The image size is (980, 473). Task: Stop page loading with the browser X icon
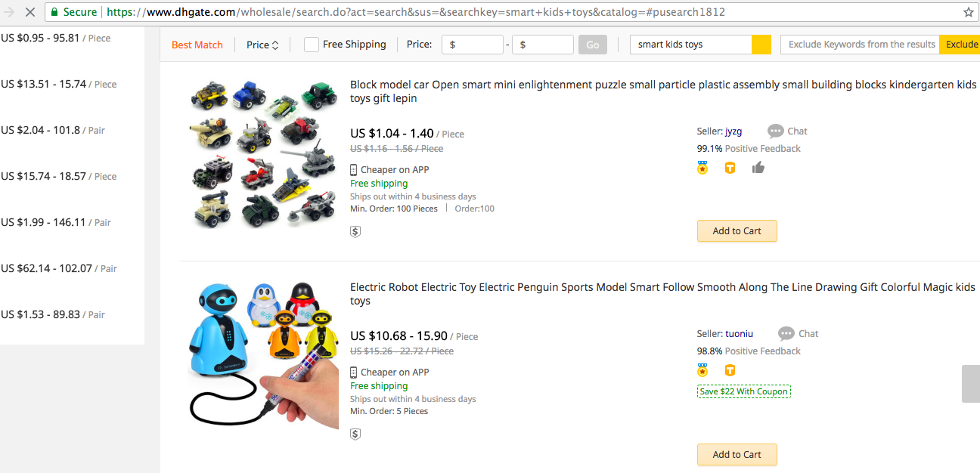point(30,12)
